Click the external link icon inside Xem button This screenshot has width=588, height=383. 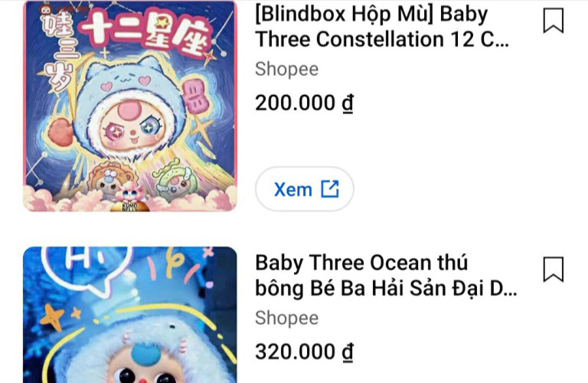tap(330, 189)
